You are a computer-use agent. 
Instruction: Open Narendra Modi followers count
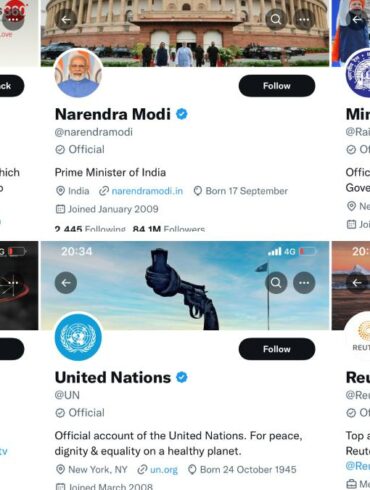[169, 228]
